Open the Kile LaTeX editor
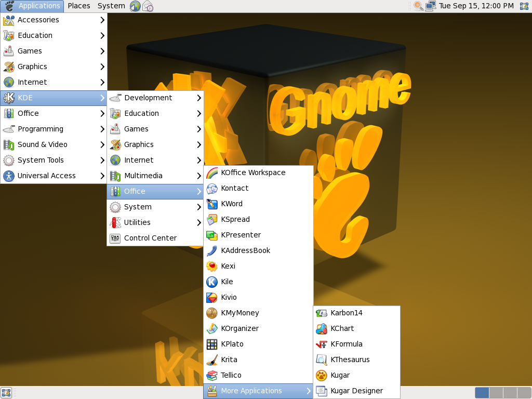532x399 pixels. click(x=258, y=282)
